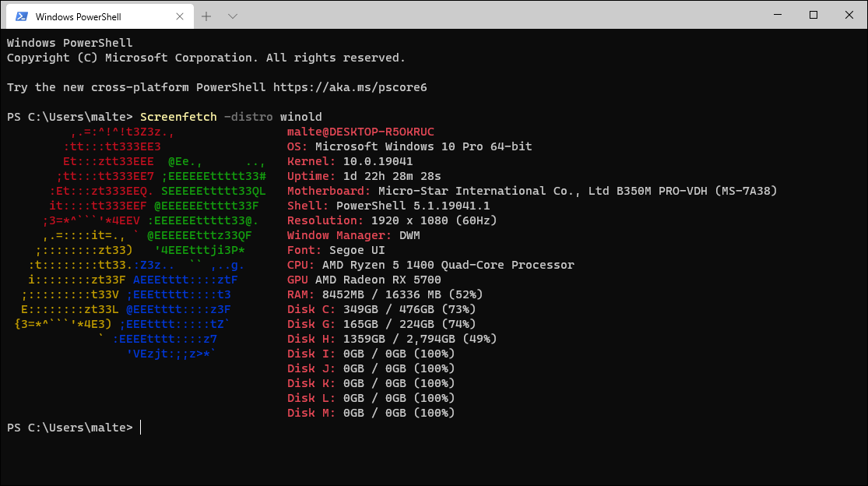This screenshot has width=868, height=486.
Task: Maximize the terminal window
Action: click(814, 15)
